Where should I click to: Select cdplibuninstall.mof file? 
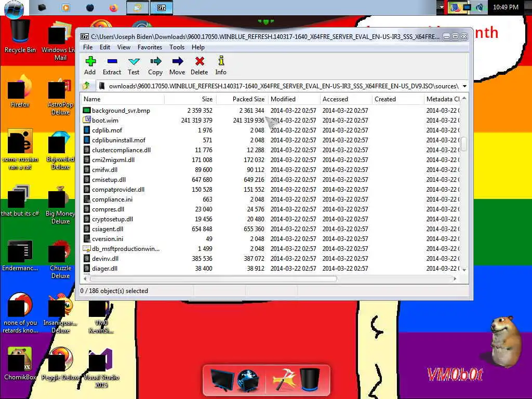118,140
